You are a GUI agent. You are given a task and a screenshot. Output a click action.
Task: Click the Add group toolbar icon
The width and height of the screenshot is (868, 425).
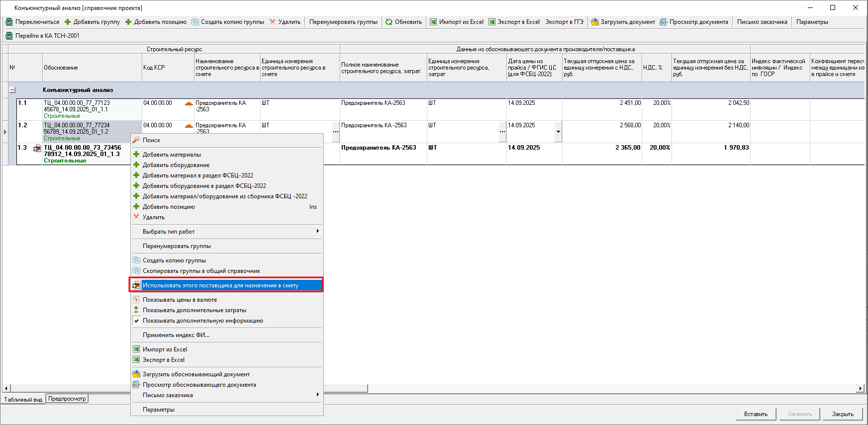coord(68,22)
